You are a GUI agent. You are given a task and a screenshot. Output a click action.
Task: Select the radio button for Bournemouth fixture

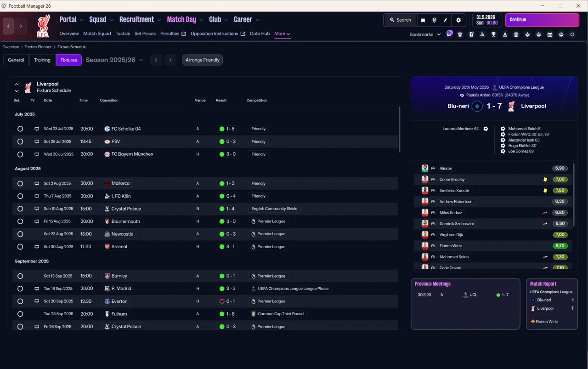[x=20, y=221]
